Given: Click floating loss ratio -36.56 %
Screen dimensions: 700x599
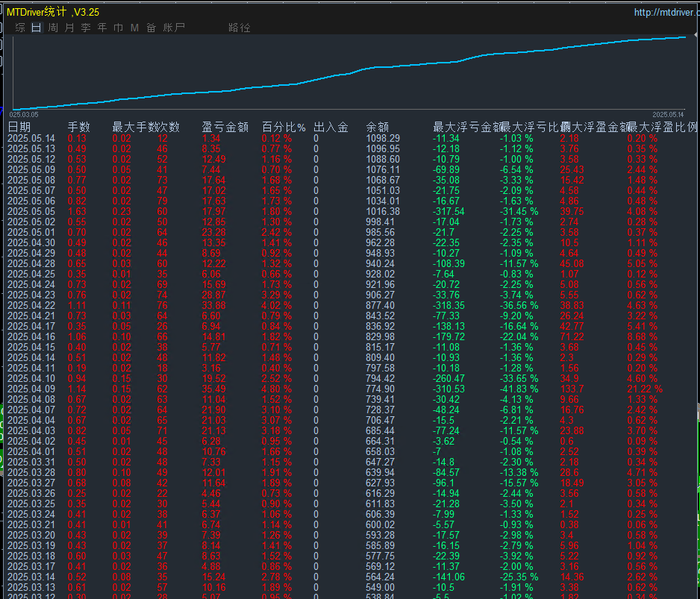Looking at the screenshot, I should pos(519,305).
